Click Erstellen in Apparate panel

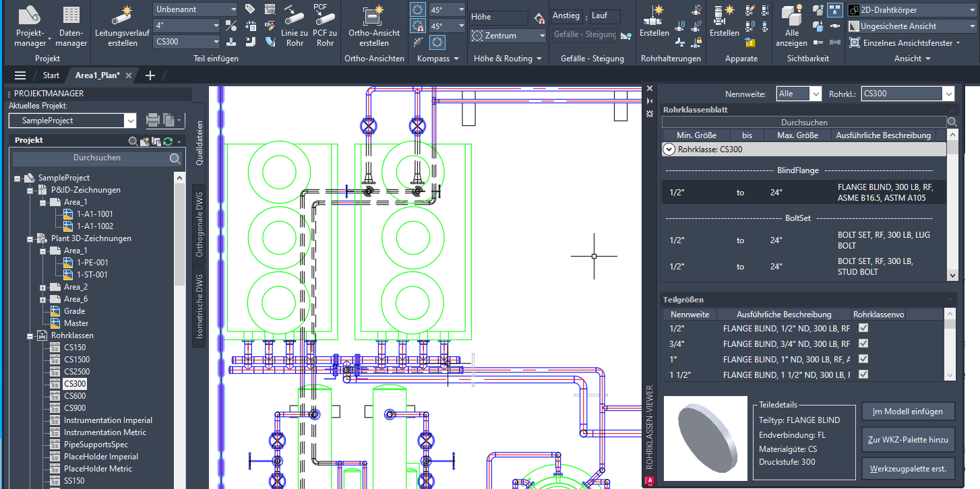[x=725, y=22]
